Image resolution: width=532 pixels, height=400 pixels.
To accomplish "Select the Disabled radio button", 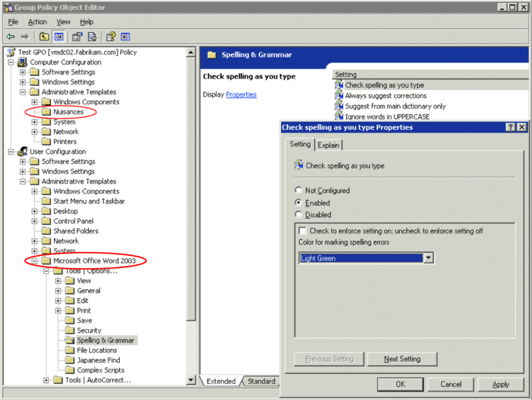I will point(298,214).
